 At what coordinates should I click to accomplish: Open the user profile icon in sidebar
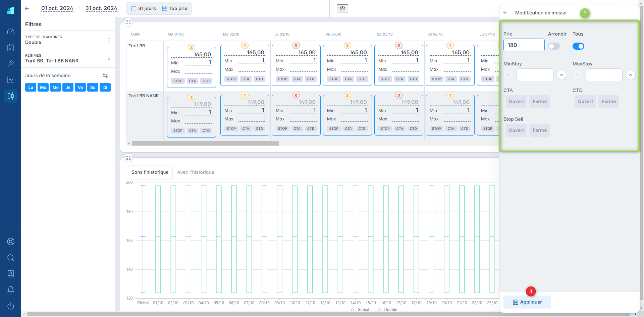11,274
